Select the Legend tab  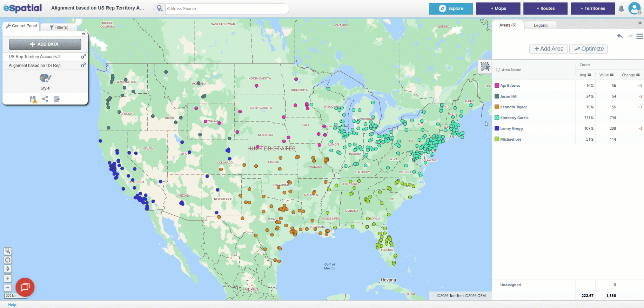pyautogui.click(x=541, y=25)
